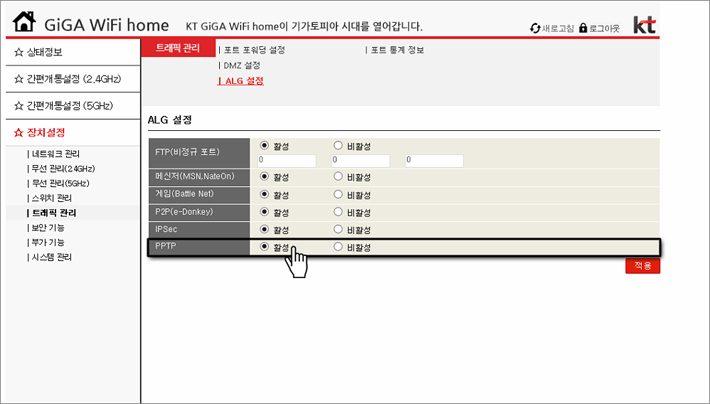Click the refresh icon (새로고침)
This screenshot has width=710, height=404.
[535, 29]
